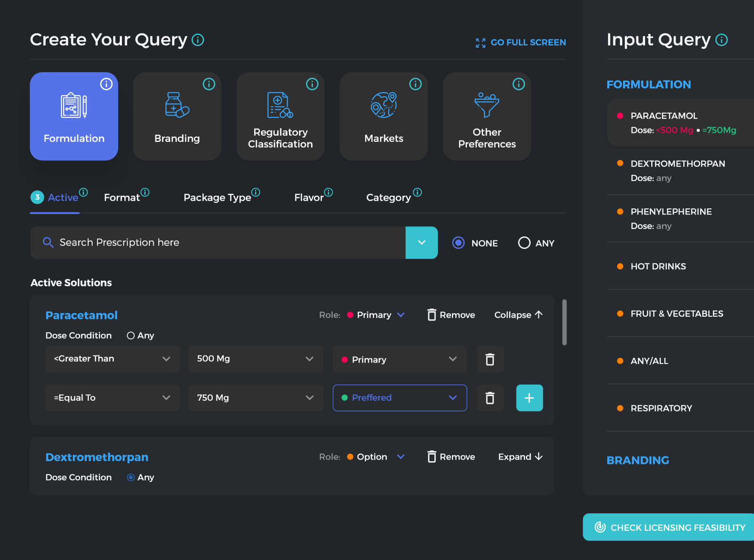754x560 pixels.
Task: Select the Regulatory Classification category
Action: click(x=280, y=116)
